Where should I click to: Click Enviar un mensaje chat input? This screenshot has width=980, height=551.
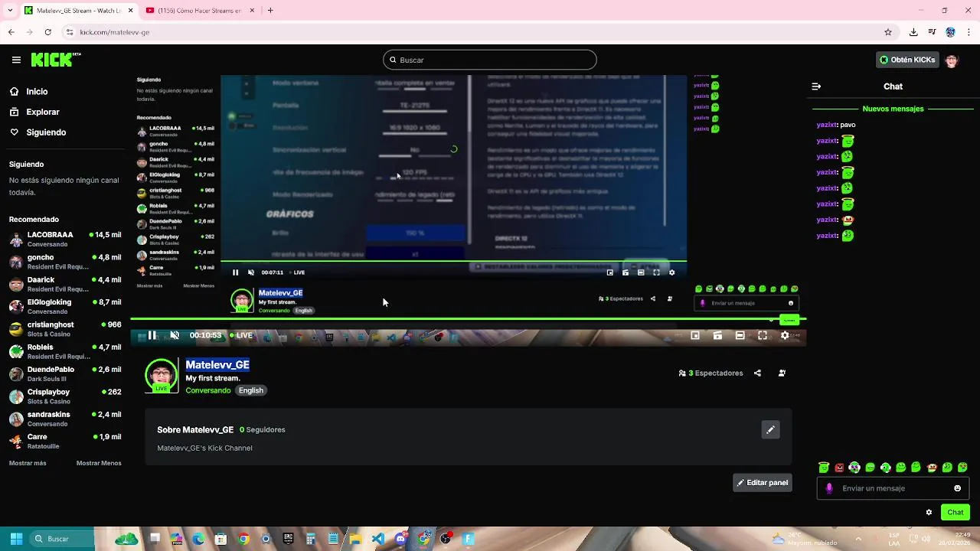pyautogui.click(x=893, y=488)
